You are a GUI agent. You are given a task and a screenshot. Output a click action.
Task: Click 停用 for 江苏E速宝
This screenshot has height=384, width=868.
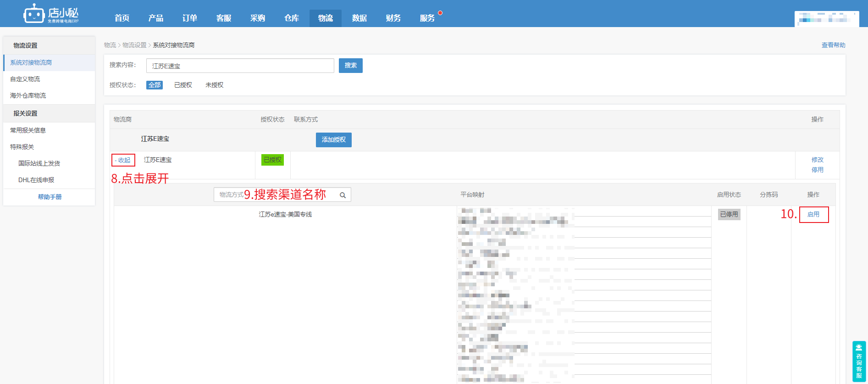[817, 170]
